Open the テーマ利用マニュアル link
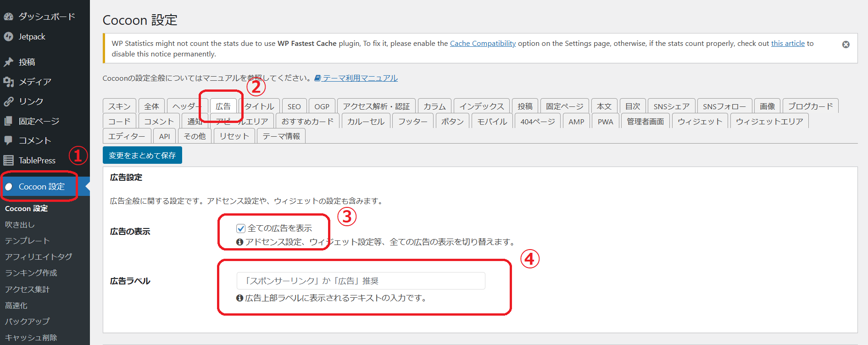The image size is (868, 345). pos(356,78)
